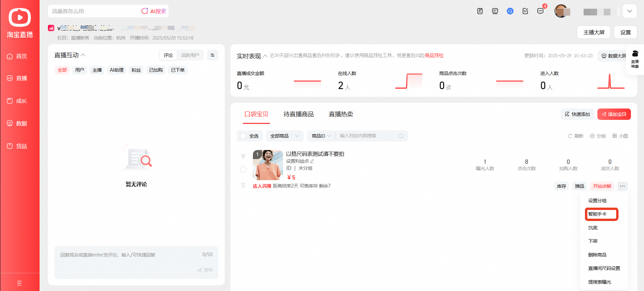Filter interactions by 已加购
The width and height of the screenshot is (644, 291).
click(156, 70)
